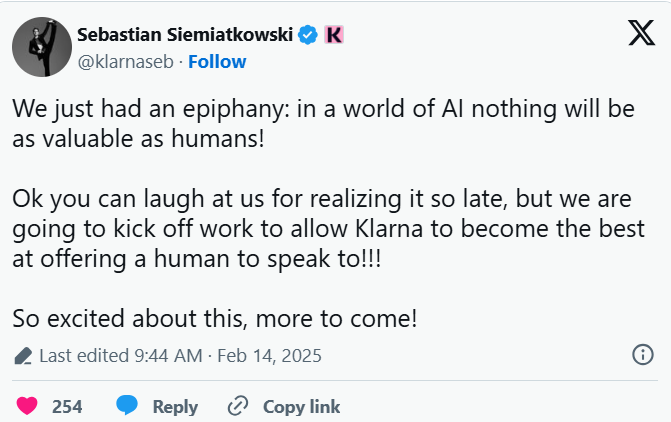Like the tweet with the heart icon
This screenshot has width=671, height=422.
point(27,406)
